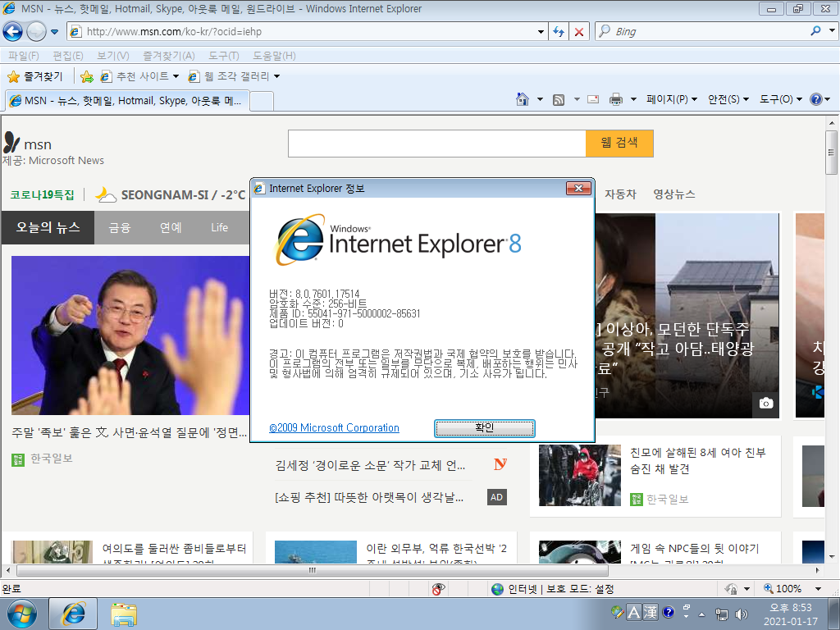Open the 친모에 살해된 8세 여아 article
Screen dimensions: 840x630
pos(698,461)
